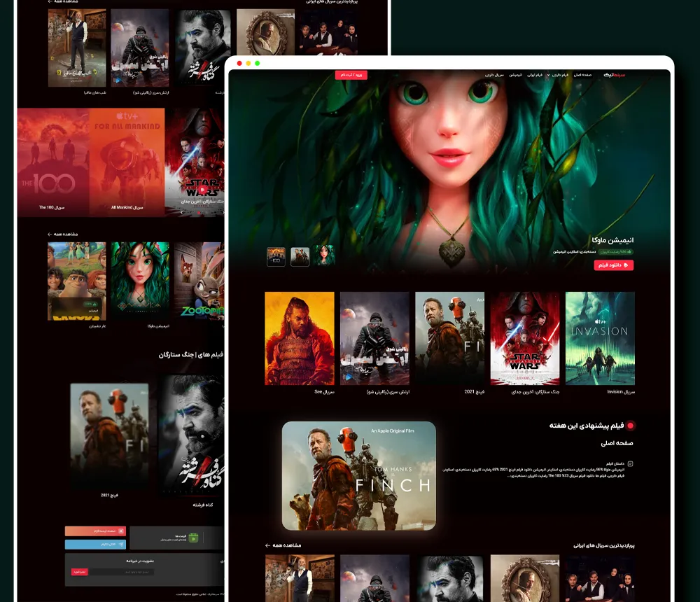Image resolution: width=700 pixels, height=602 pixels.
Task: Click 'انیمیشن ماوکا' hero title text
Action: pos(612,240)
